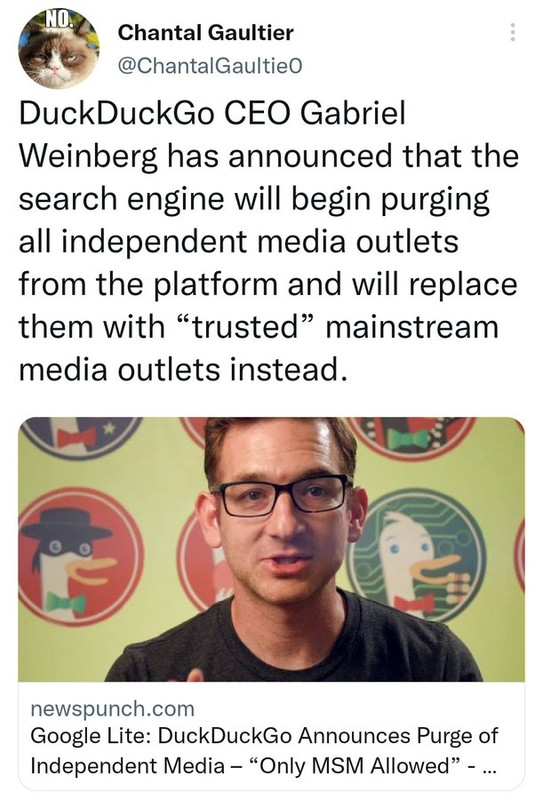Click the quoted word "trusted" in the tweet
The image size is (543, 800).
[244, 327]
